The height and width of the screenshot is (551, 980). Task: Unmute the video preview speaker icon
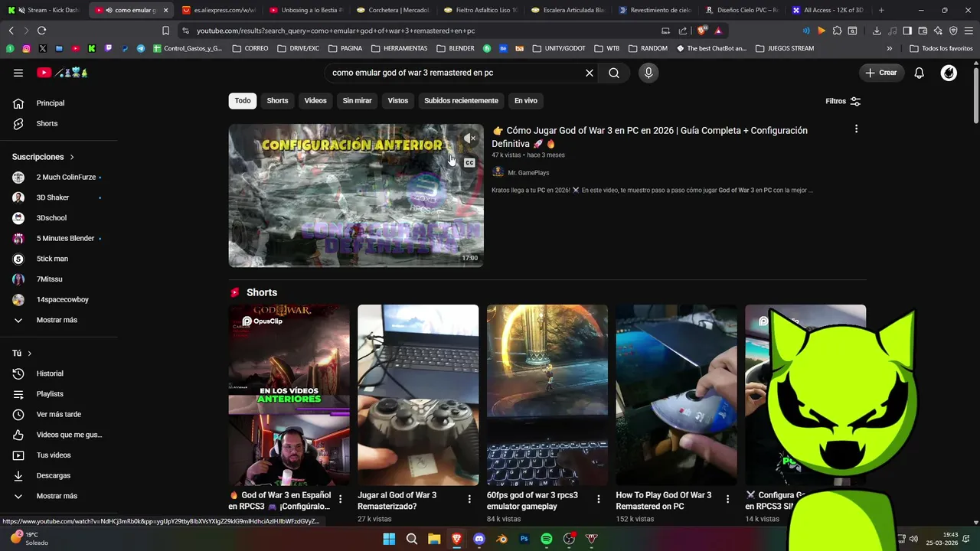(x=469, y=139)
